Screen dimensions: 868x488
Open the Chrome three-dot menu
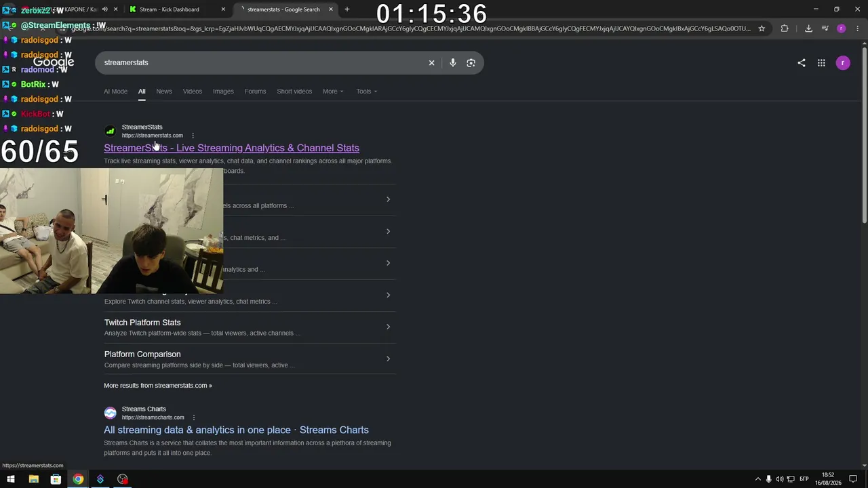coord(856,28)
